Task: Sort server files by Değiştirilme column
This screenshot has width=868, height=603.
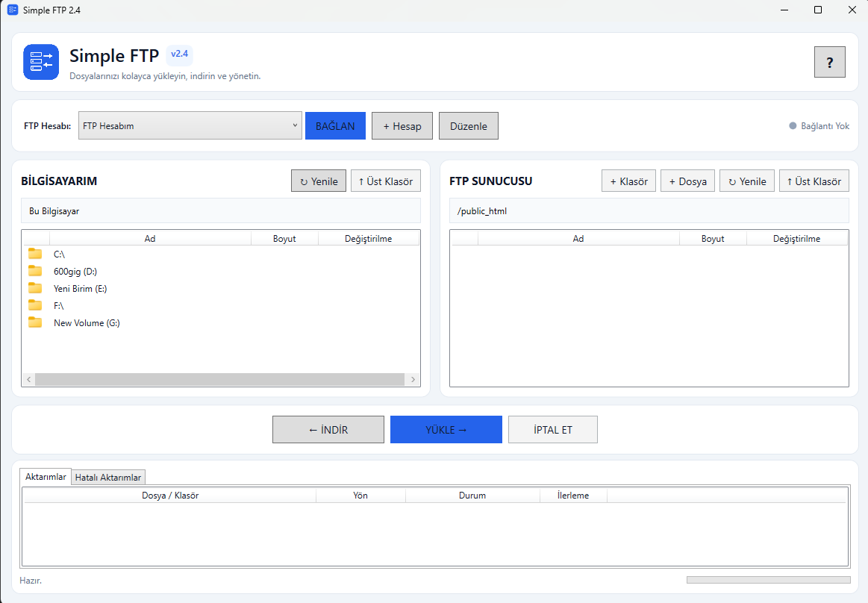Action: 796,239
